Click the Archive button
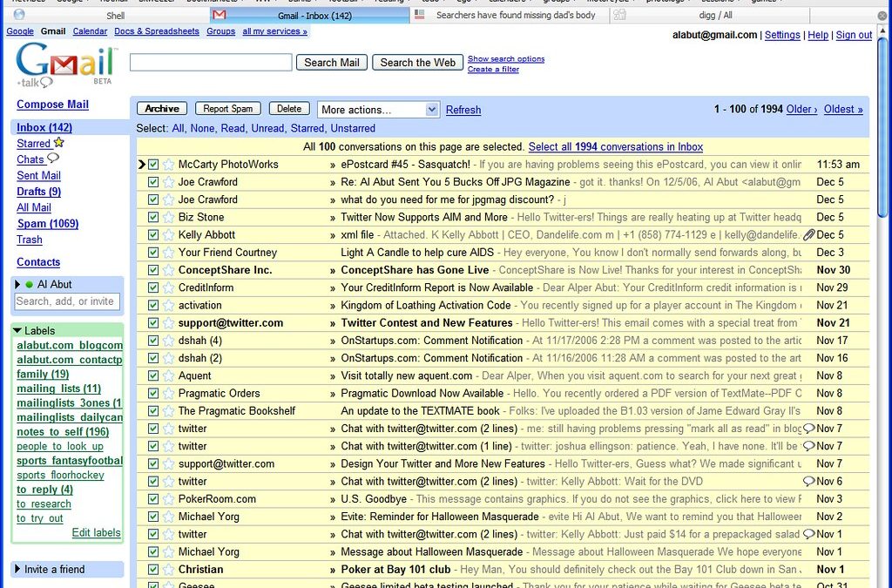Viewport: 892px width, 588px height. tap(162, 109)
